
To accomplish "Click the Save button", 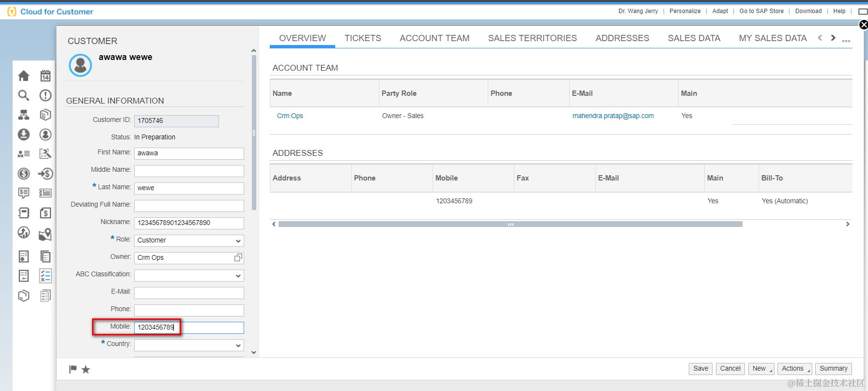I will click(700, 369).
